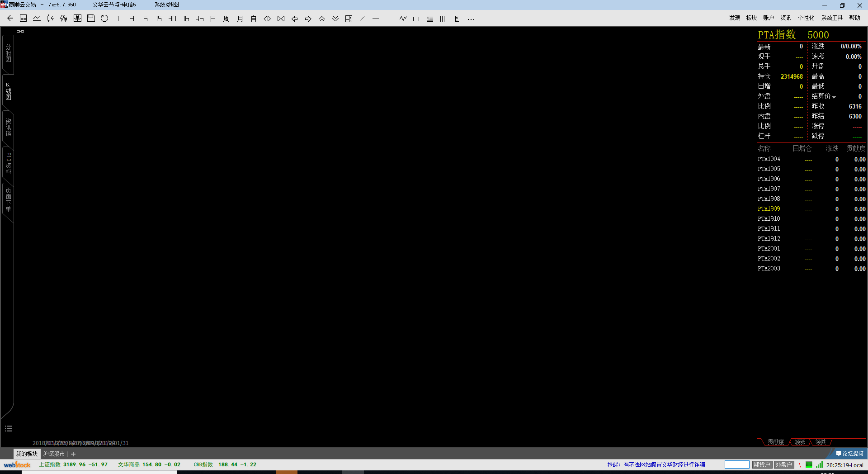
Task: Select the zigzag wave line drawing tool
Action: [x=403, y=19]
